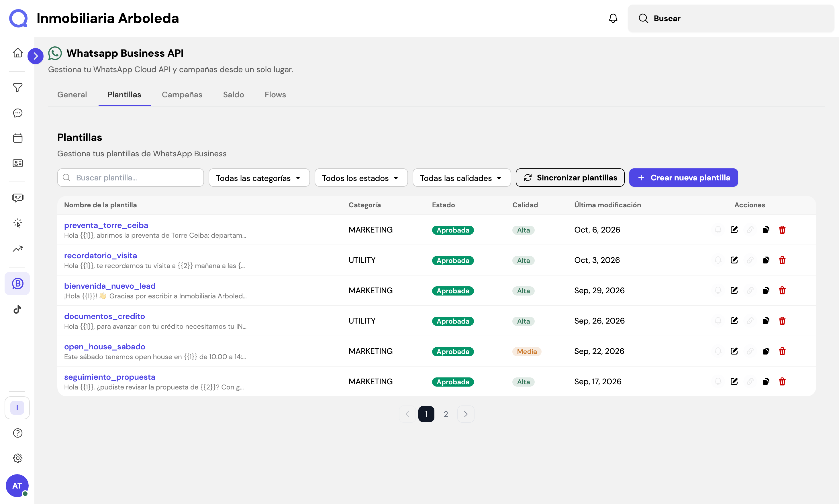839x504 pixels.
Task: Select the WhatsApp Business sidebar icon
Action: coord(18,283)
